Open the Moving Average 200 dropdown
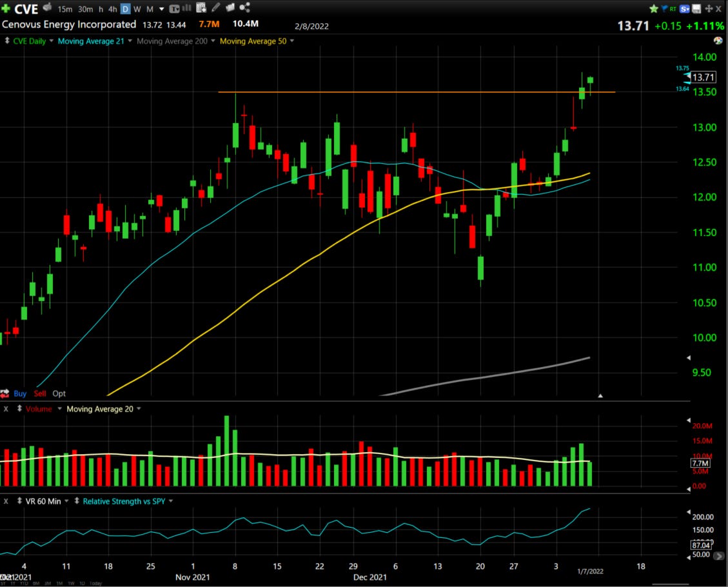 [213, 41]
